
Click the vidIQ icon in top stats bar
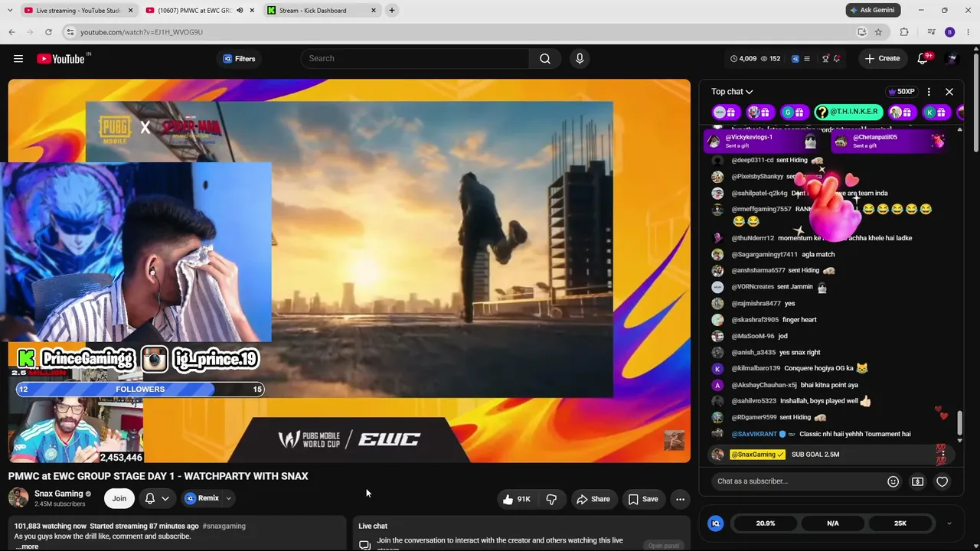click(795, 59)
